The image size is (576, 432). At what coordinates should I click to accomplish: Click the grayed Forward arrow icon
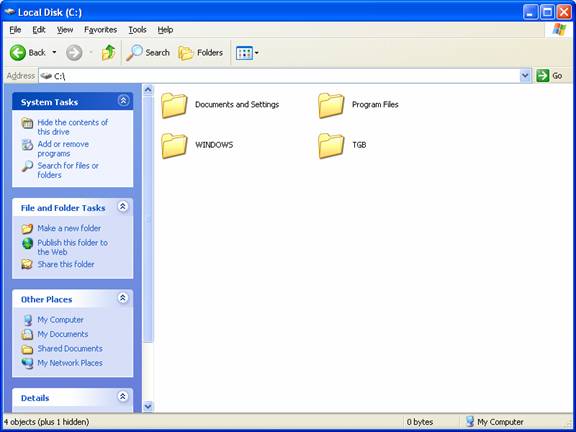tap(74, 53)
